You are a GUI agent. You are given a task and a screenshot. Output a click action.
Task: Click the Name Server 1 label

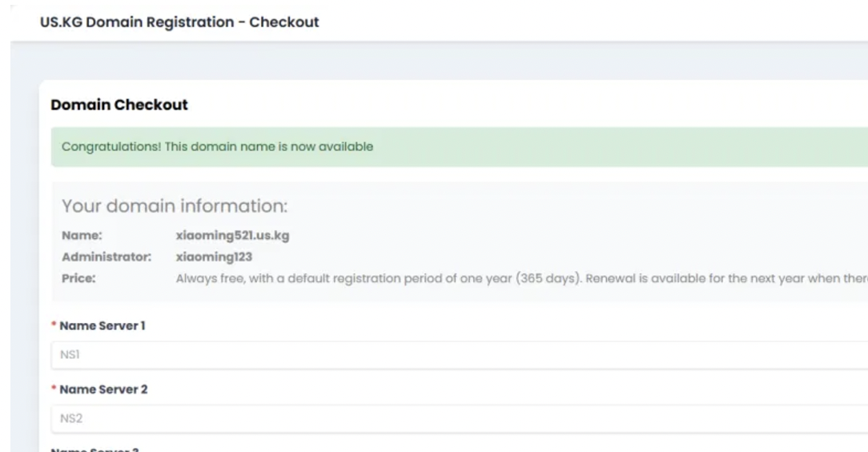pyautogui.click(x=102, y=325)
